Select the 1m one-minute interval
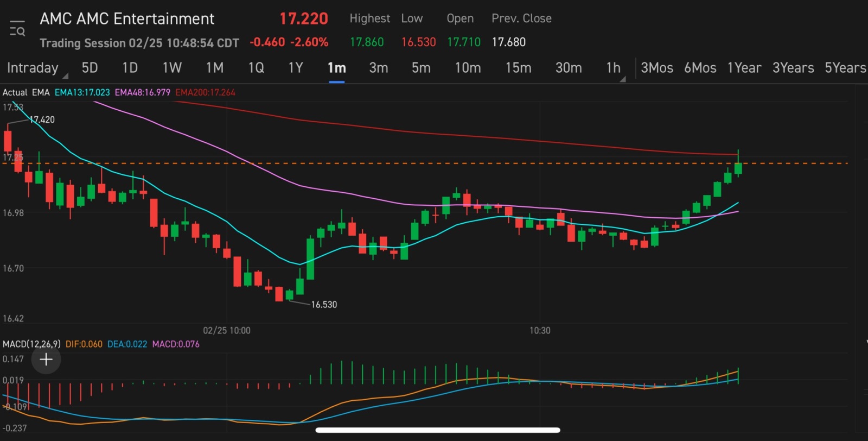868x441 pixels. 336,68
